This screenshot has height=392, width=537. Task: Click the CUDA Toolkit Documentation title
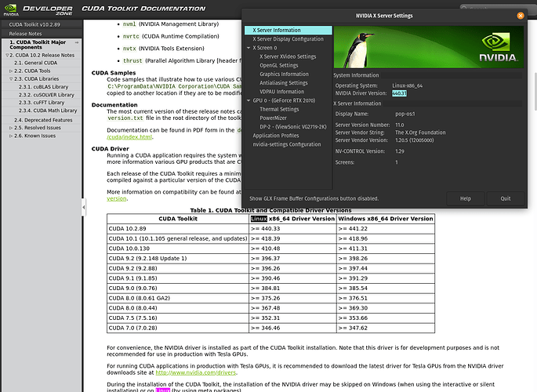143,9
